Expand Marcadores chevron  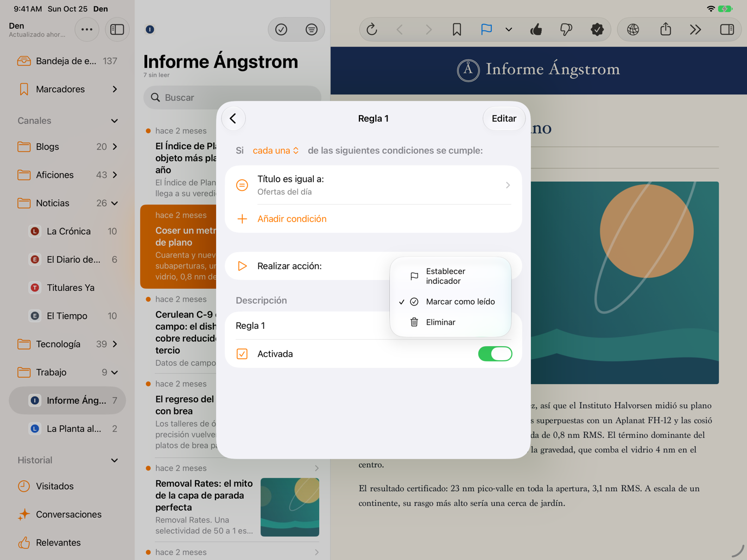click(115, 89)
